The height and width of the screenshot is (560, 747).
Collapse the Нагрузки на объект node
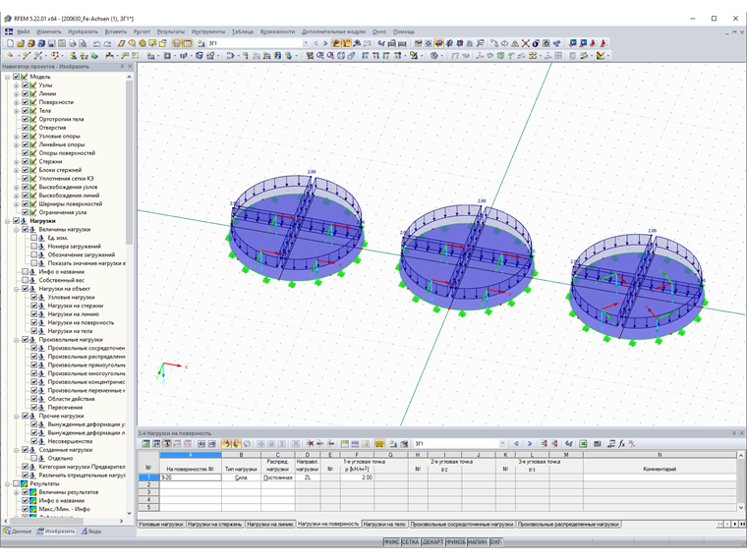(x=16, y=289)
